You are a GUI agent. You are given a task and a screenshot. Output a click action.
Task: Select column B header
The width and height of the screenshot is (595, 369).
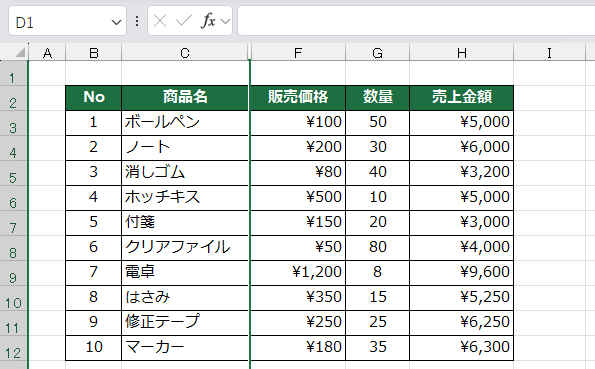pyautogui.click(x=94, y=52)
